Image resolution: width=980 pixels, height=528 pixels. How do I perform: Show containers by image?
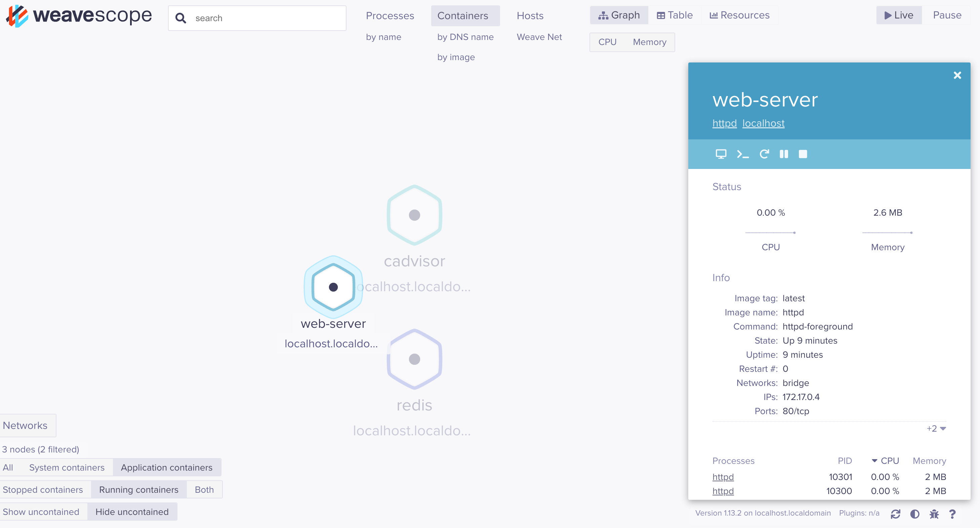pyautogui.click(x=456, y=57)
